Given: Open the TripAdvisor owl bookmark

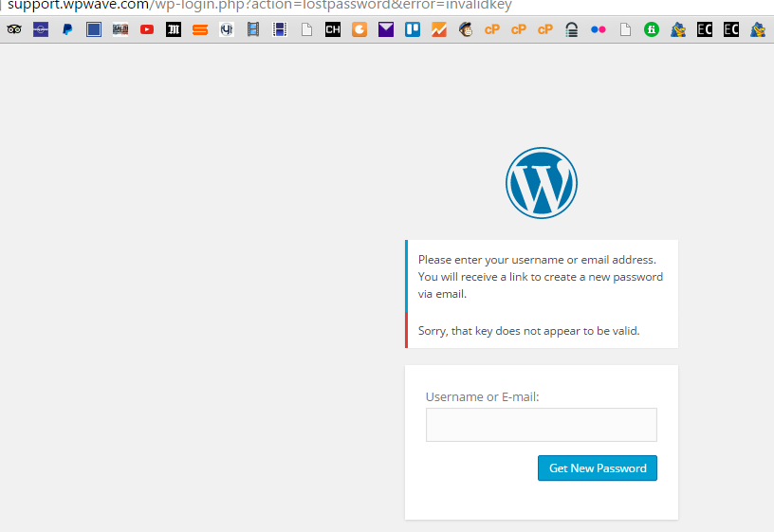Looking at the screenshot, I should pyautogui.click(x=14, y=29).
